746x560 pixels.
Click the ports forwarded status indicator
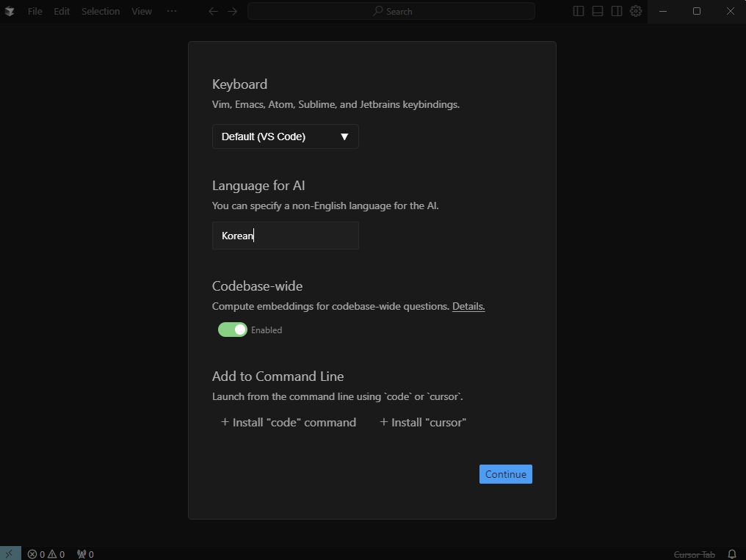(86, 554)
